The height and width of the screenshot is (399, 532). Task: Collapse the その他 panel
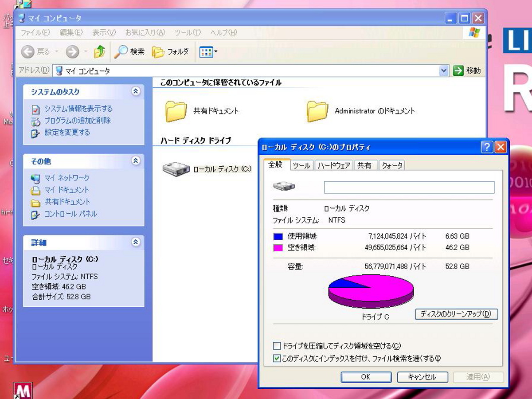point(136,160)
